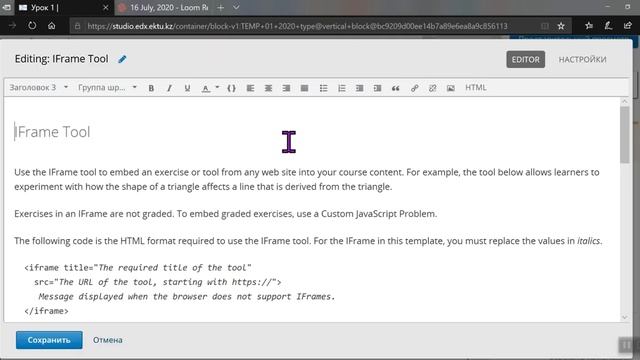Viewport: 640px width, 360px height.
Task: Click the address bar URL
Action: tap(297, 26)
